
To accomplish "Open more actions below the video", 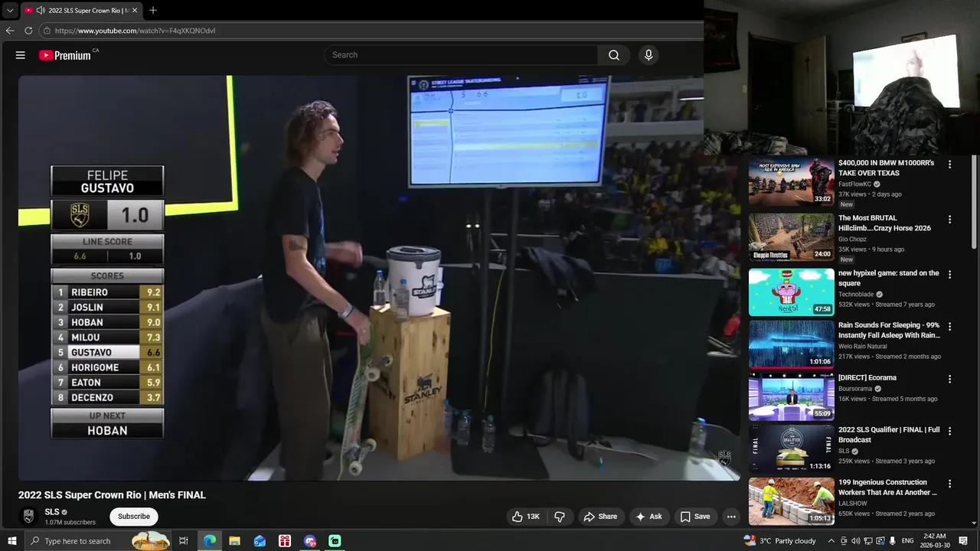I will (731, 517).
